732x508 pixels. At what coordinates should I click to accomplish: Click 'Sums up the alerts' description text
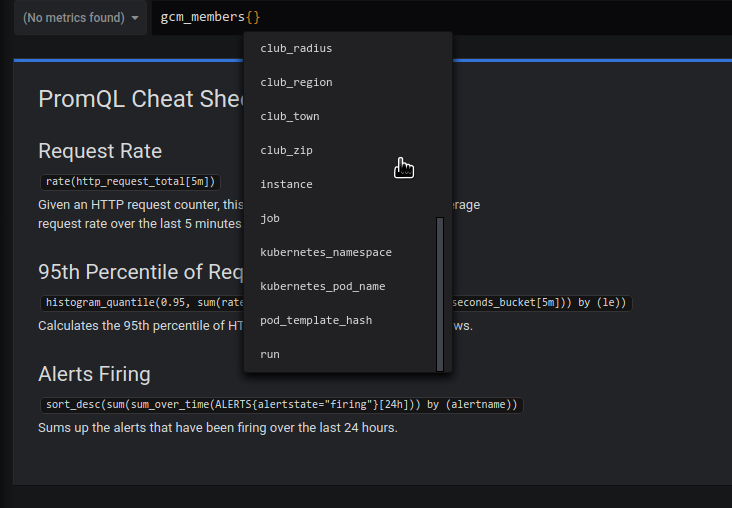click(x=218, y=428)
